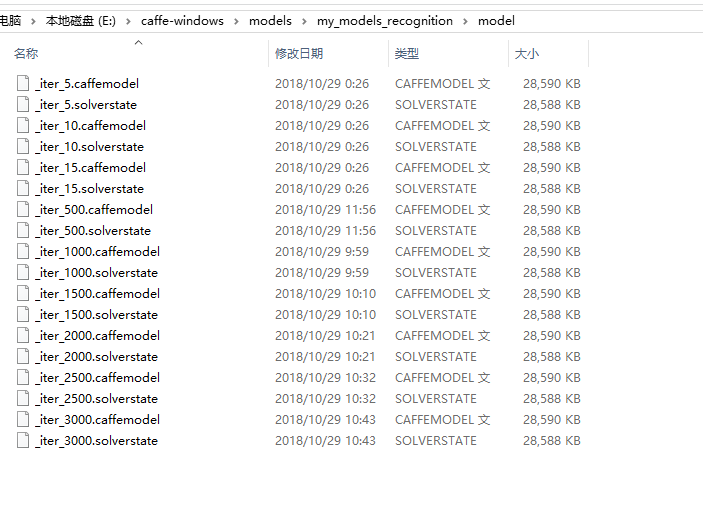This screenshot has width=703, height=509.
Task: Go to 本地磁盘 (E:) in address bar
Action: click(81, 21)
